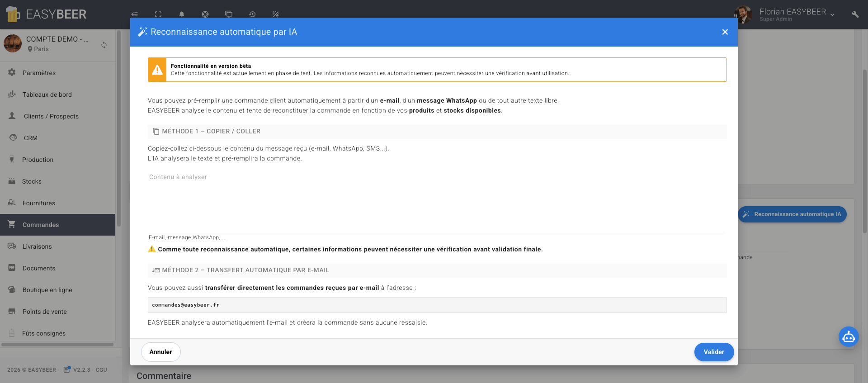Click the wrench icon in top right
Viewport: 868px width, 383px height.
click(855, 14)
